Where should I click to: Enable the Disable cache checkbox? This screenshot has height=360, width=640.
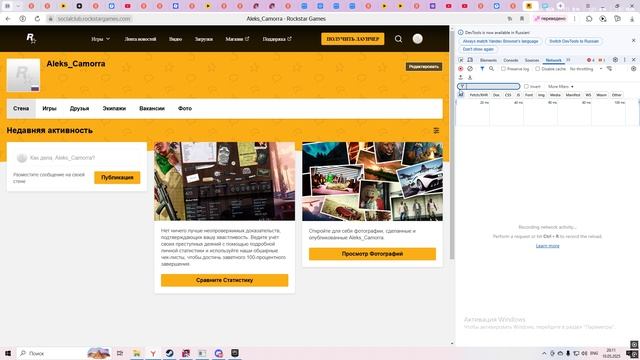[538, 69]
